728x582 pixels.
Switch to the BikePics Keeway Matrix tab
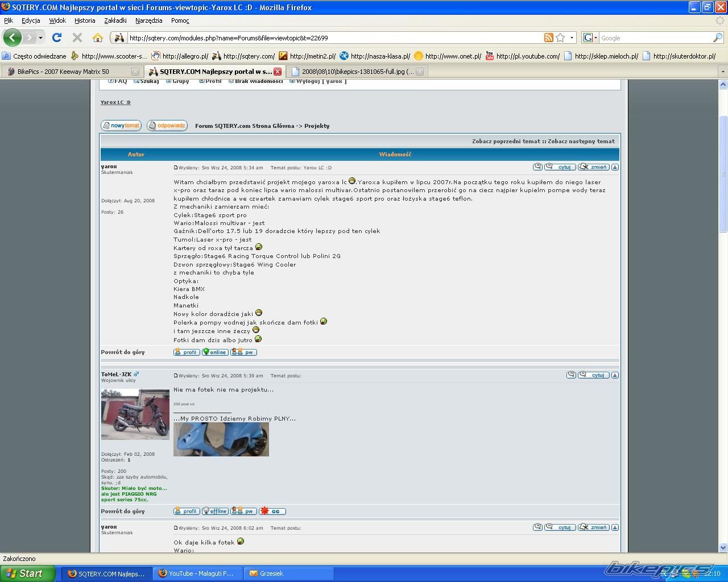click(63, 72)
